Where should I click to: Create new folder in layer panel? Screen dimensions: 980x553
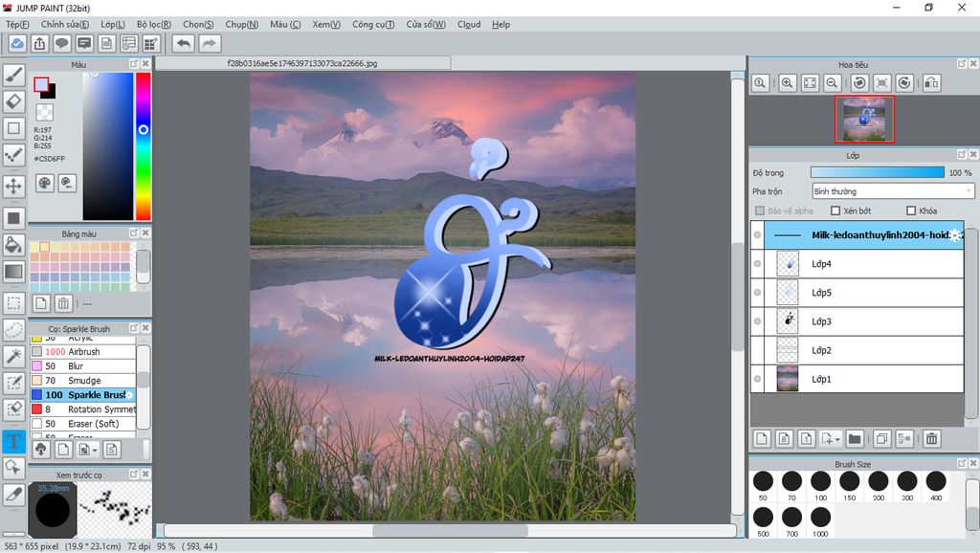(x=855, y=438)
